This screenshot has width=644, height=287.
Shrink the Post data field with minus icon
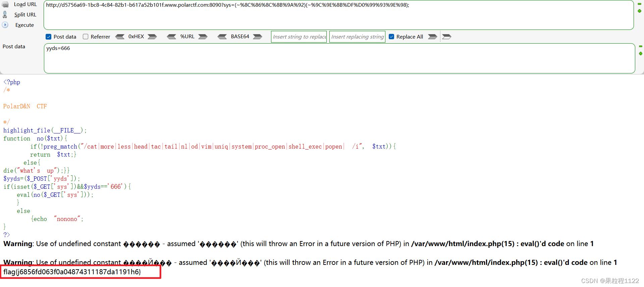click(x=641, y=46)
